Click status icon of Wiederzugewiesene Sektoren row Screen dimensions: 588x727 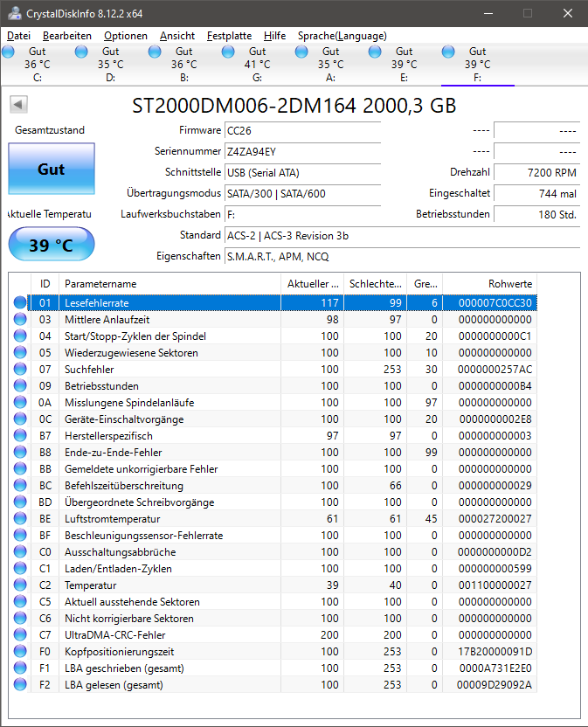[20, 352]
